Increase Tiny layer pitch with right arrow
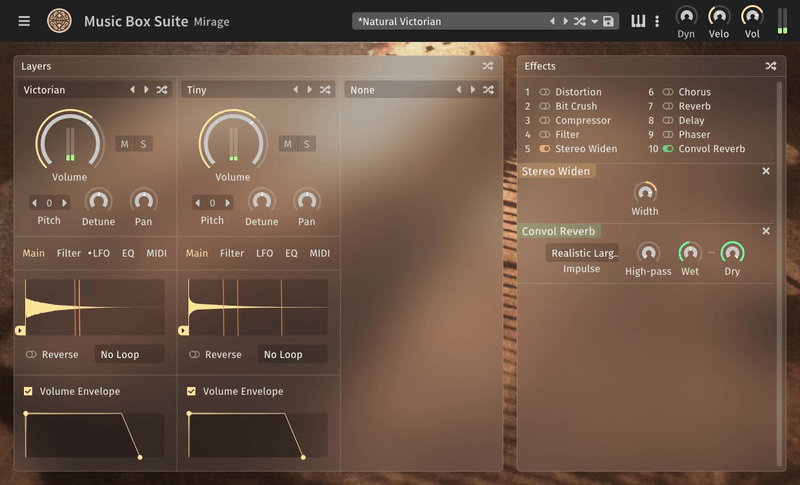 [228, 203]
